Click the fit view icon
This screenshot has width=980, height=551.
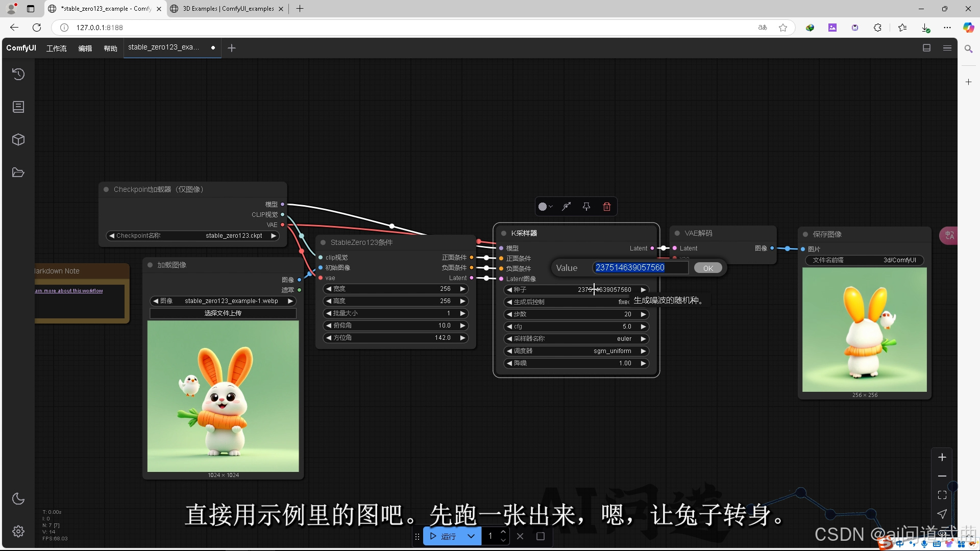(x=942, y=495)
